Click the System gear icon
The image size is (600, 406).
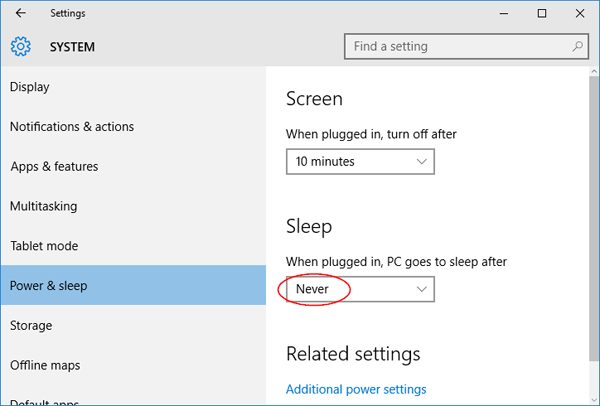pos(21,46)
